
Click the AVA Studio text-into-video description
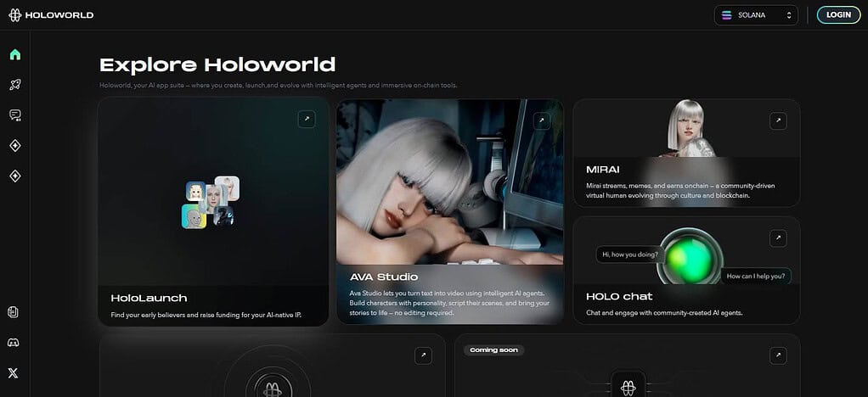(449, 303)
